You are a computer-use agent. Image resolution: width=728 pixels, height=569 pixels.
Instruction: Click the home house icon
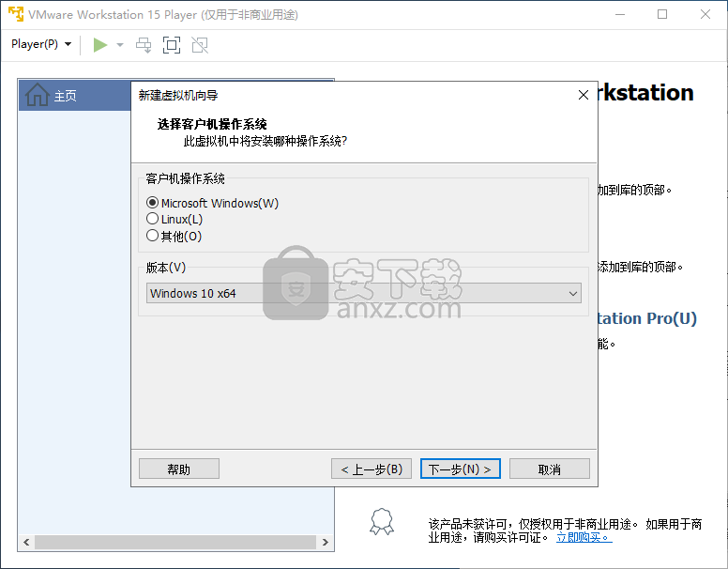tap(38, 95)
